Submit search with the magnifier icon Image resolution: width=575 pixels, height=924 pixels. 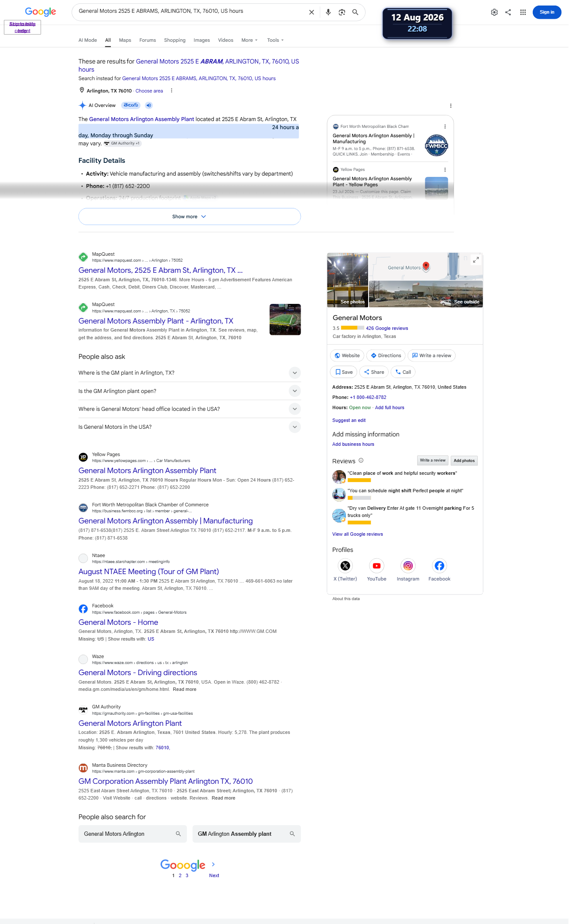point(355,12)
